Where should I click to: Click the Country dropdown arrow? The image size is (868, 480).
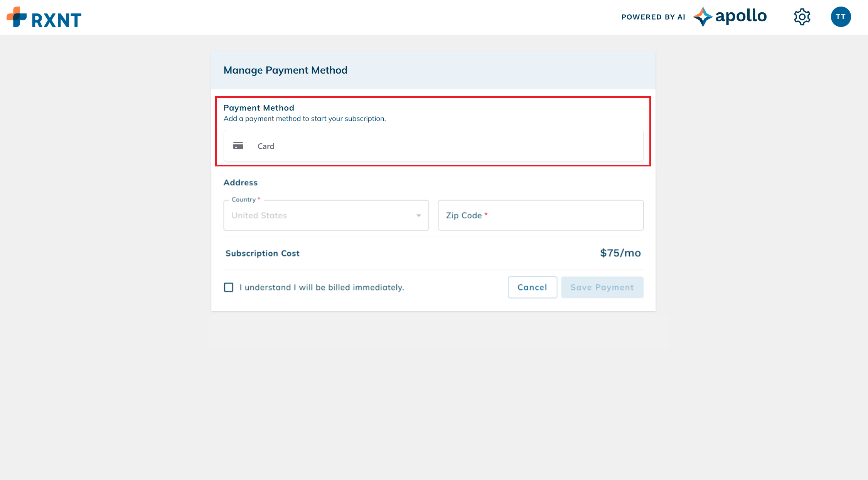point(418,215)
